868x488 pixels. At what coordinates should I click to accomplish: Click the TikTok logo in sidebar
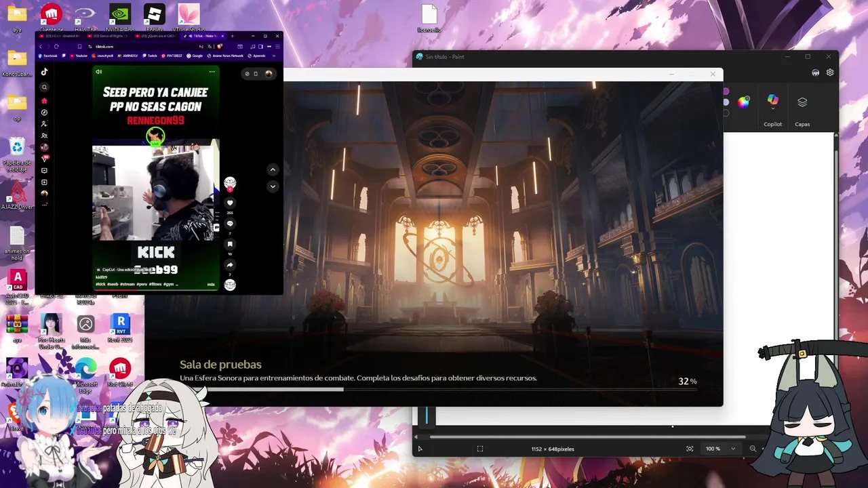click(x=44, y=72)
